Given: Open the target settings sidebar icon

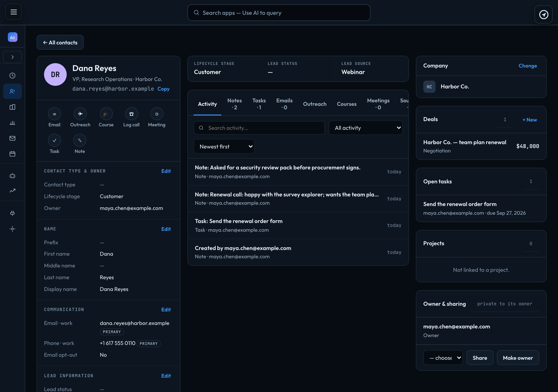Looking at the screenshot, I should [x=12, y=229].
